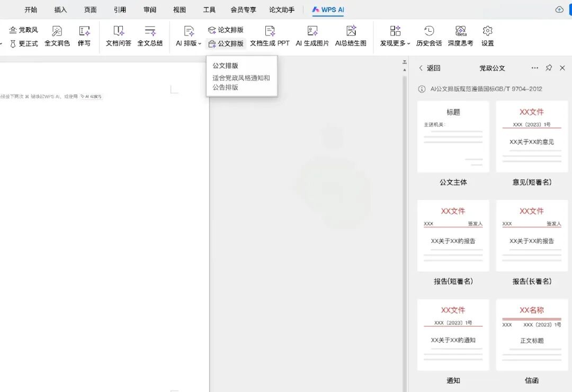
Task: Select the 报告(长署名) template thumbnail
Action: point(532,236)
